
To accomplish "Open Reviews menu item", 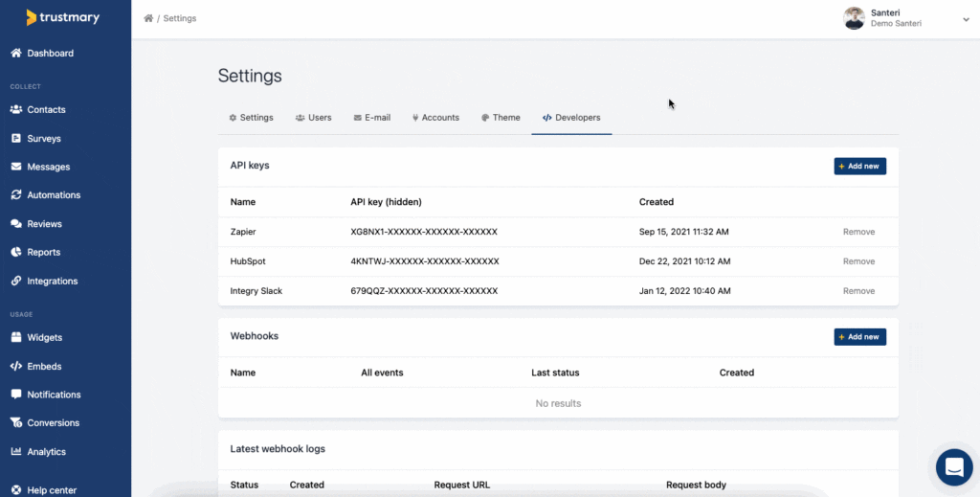I will tap(44, 224).
